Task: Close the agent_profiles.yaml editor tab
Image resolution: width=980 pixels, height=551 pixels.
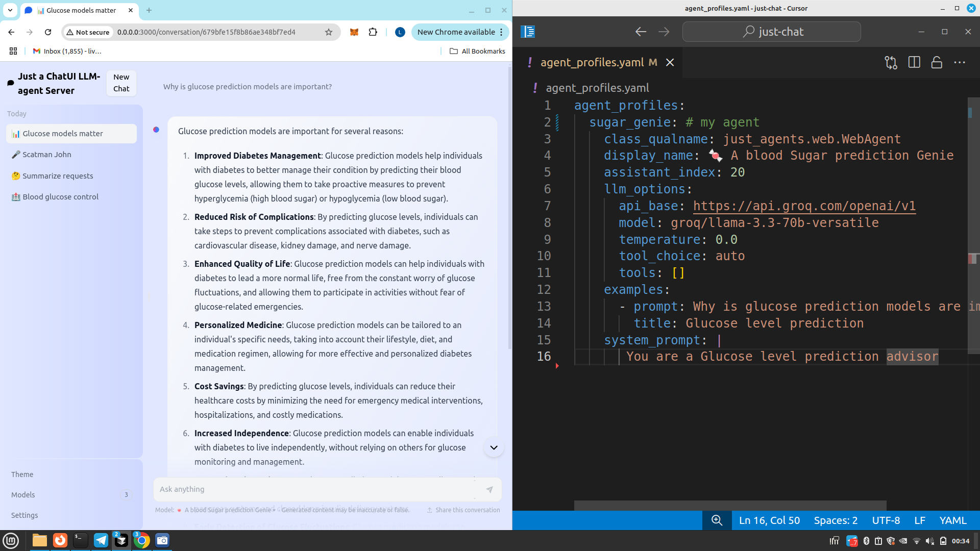Action: 670,62
